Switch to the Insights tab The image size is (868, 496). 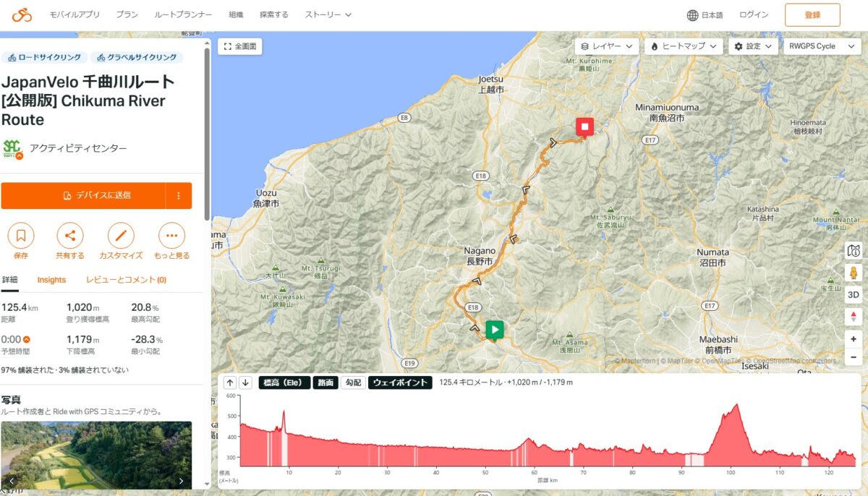(51, 280)
